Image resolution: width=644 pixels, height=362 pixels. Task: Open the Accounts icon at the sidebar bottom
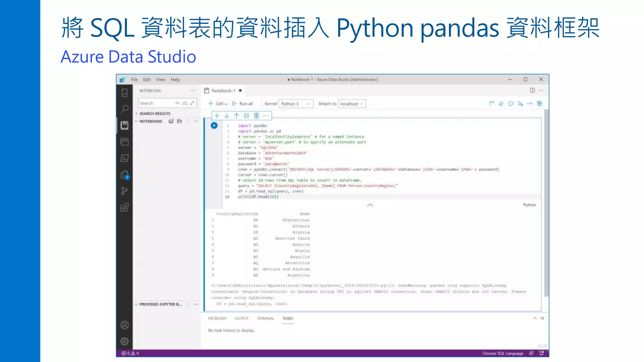(x=125, y=325)
